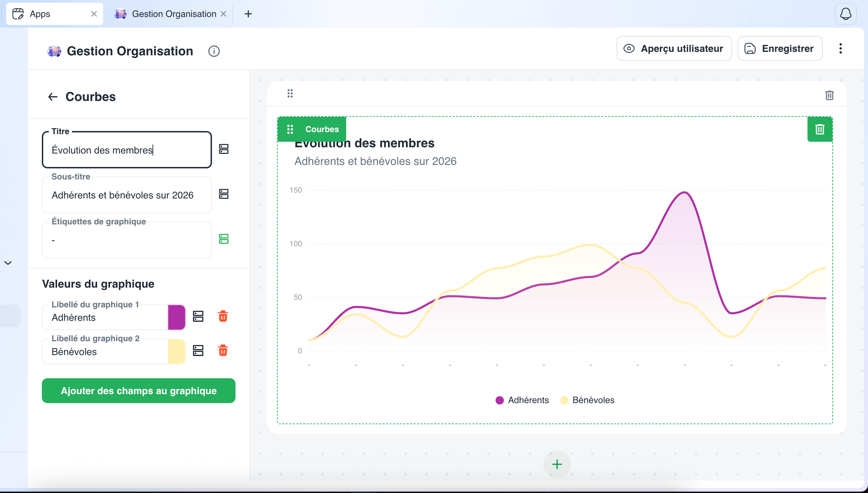Edit the Libellé du graphique 2 field

pyautogui.click(x=105, y=352)
